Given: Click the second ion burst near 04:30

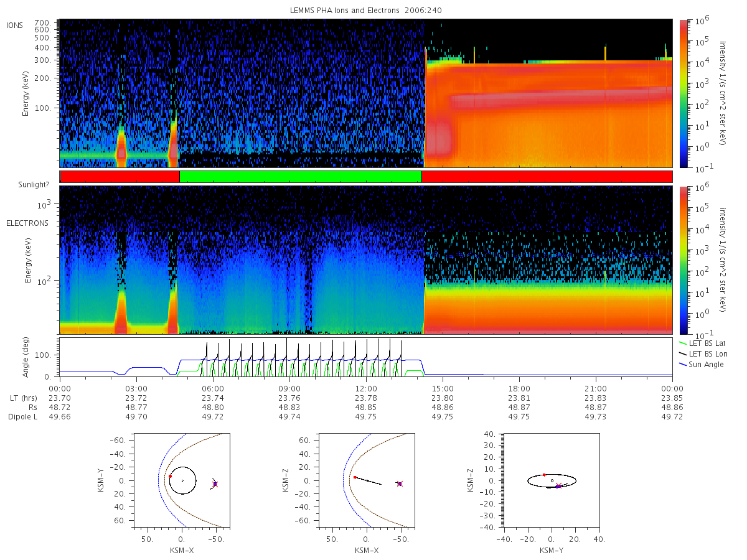Looking at the screenshot, I should point(173,144).
